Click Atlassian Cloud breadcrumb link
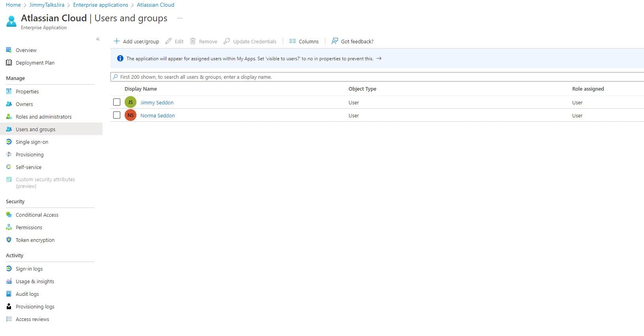The image size is (644, 336). [155, 5]
